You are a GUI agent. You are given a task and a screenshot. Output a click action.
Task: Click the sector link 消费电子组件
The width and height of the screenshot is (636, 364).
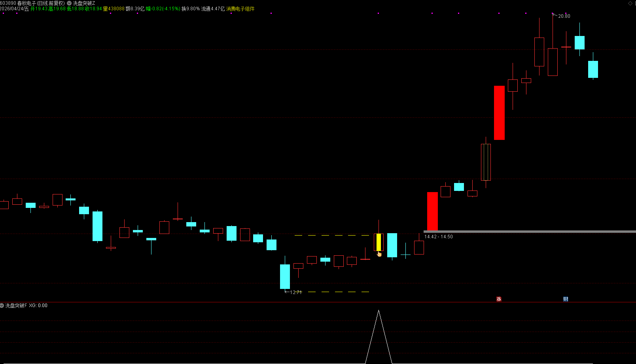[240, 9]
